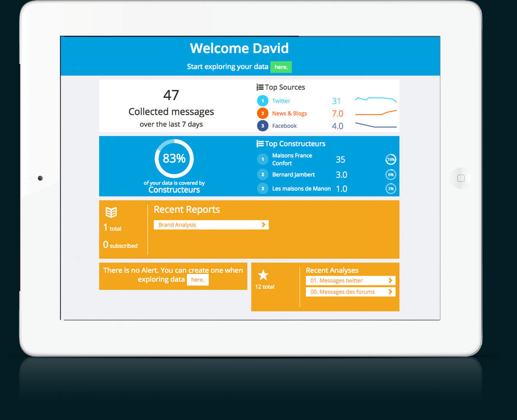Image resolution: width=517 pixels, height=420 pixels.
Task: Click the 74% circular gauge
Action: click(x=391, y=160)
